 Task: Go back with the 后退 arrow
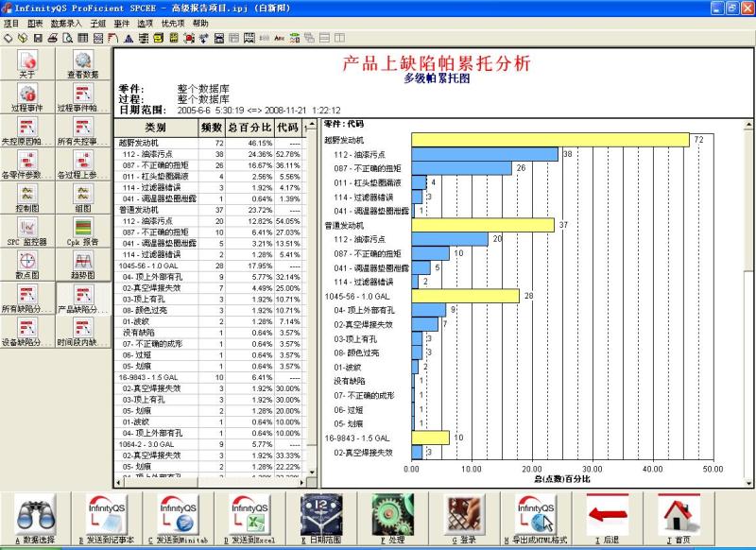tap(607, 519)
